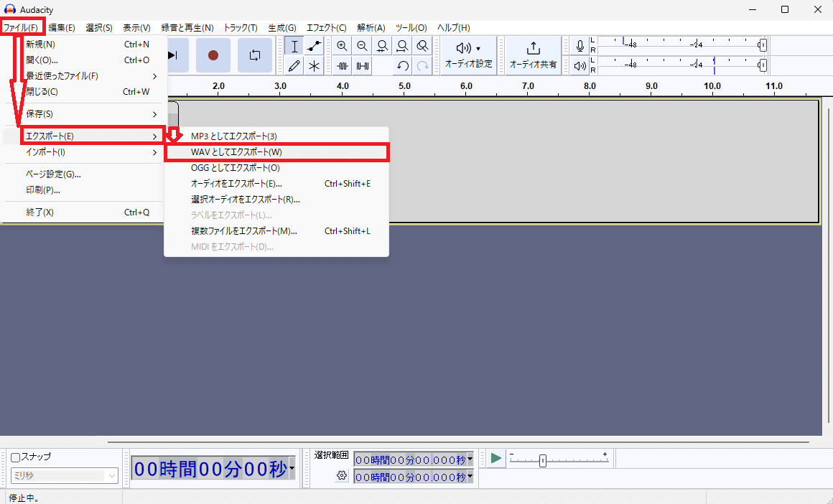Click the Redo arrow icon
This screenshot has height=504, width=833.
coord(422,66)
